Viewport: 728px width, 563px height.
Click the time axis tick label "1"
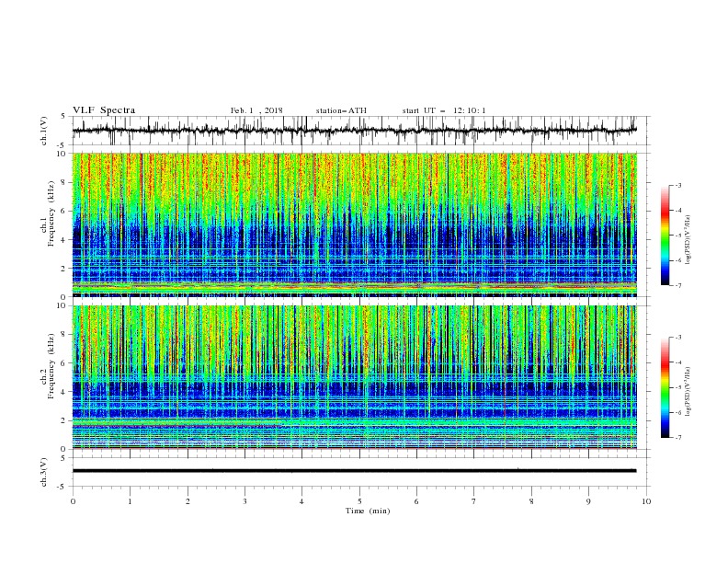[130, 501]
